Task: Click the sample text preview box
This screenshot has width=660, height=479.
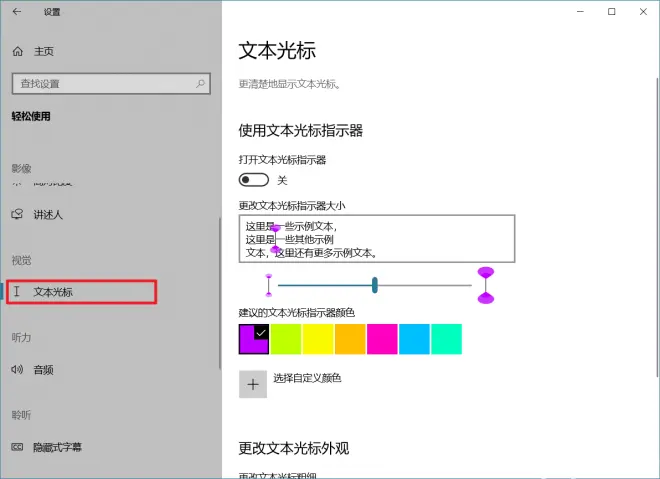Action: coord(377,239)
